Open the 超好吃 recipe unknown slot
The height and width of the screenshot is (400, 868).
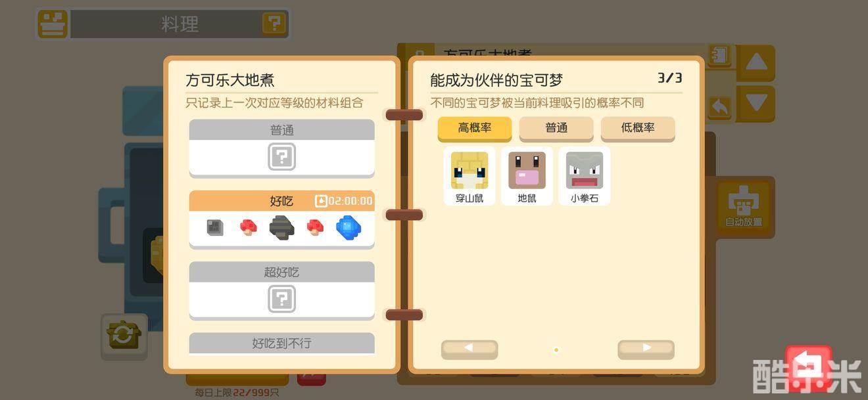click(281, 300)
